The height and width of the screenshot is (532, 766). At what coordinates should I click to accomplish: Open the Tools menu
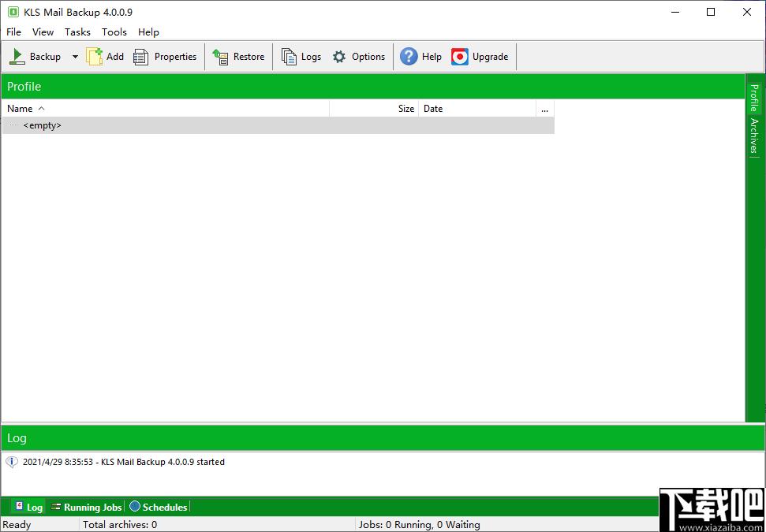point(114,32)
